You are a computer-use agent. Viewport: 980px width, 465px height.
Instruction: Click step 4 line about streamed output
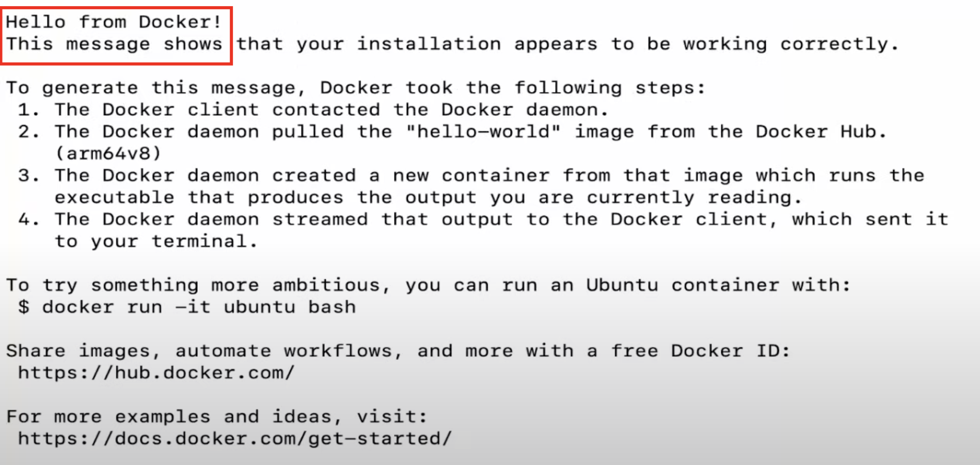pos(483,219)
